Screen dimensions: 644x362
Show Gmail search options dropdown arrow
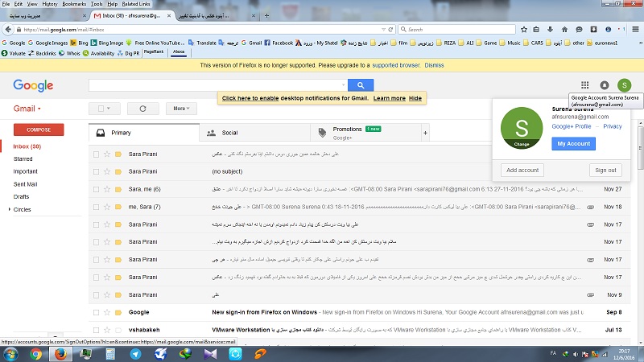[344, 85]
